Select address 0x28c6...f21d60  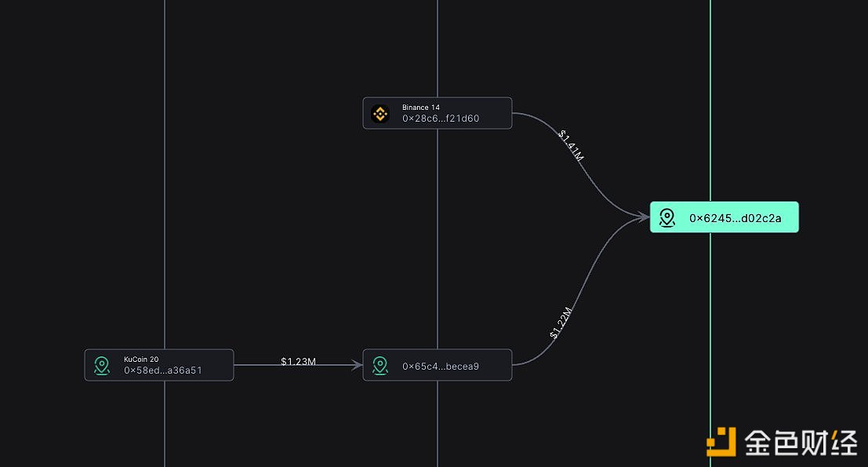point(441,119)
